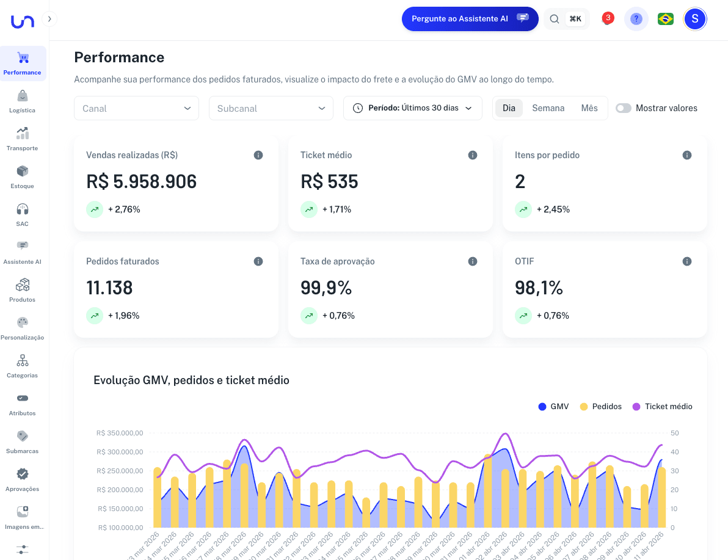Open the Logística sidebar icon

coord(23,96)
